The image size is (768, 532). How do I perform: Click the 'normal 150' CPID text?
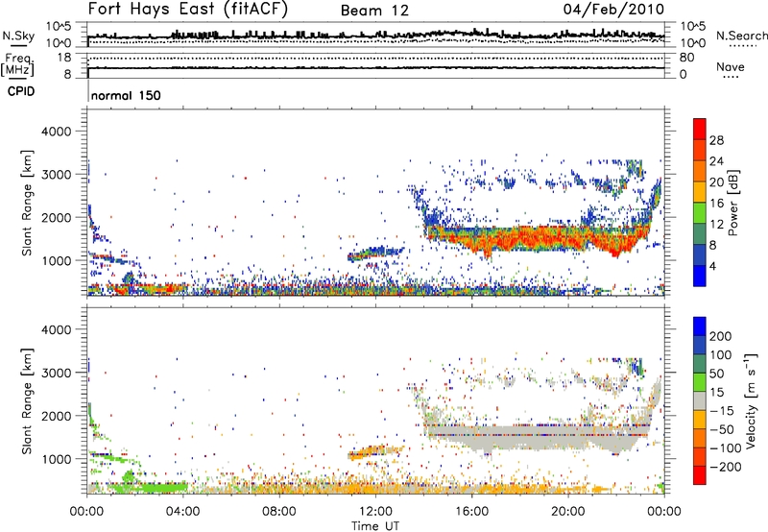[126, 95]
